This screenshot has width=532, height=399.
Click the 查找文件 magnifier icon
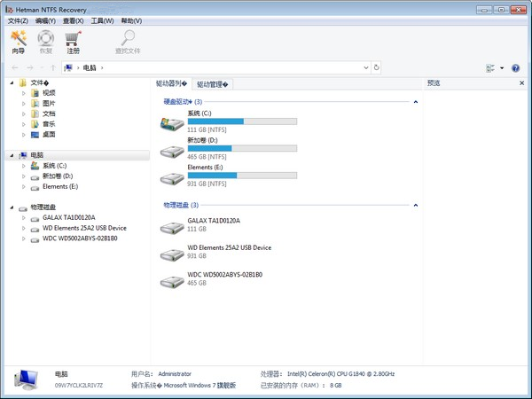[128, 38]
